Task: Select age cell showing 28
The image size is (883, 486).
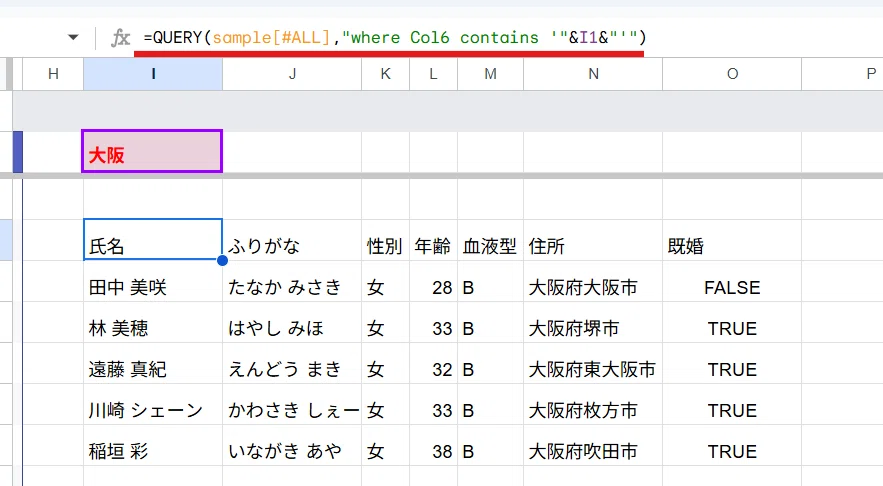Action: [x=434, y=281]
